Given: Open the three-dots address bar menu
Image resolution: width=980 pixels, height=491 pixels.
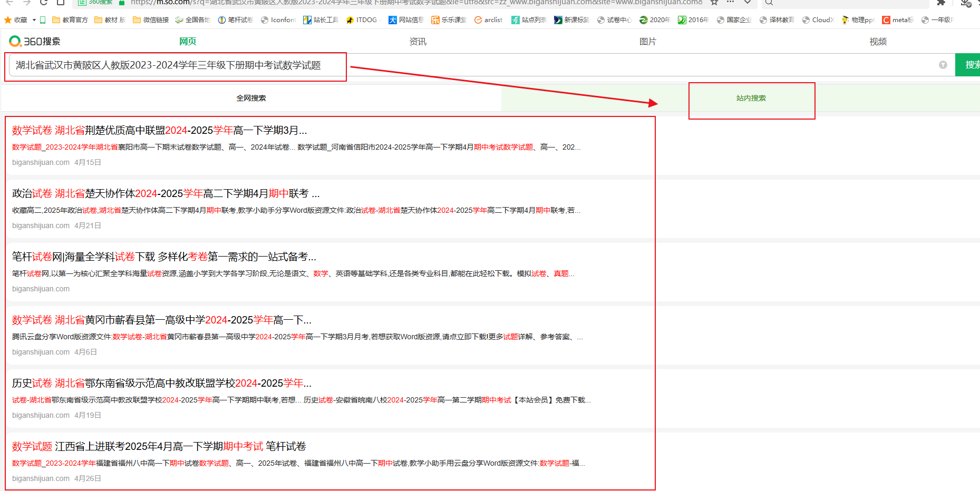Looking at the screenshot, I should 731,2.
